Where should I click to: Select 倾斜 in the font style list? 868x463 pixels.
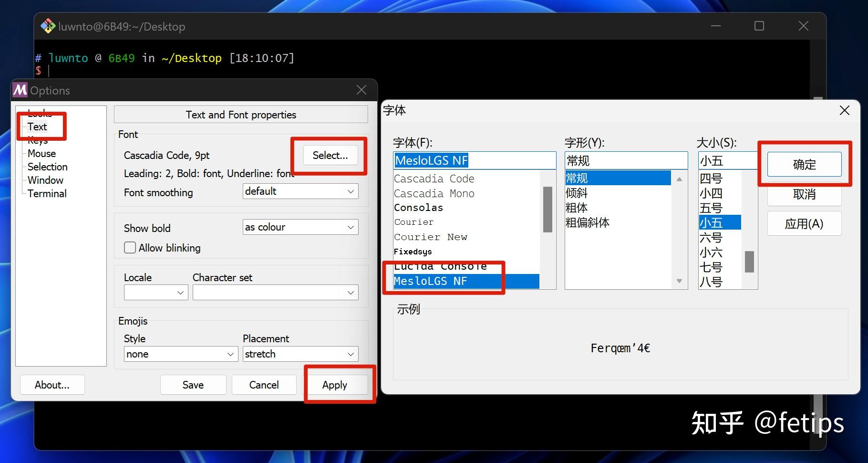click(576, 192)
